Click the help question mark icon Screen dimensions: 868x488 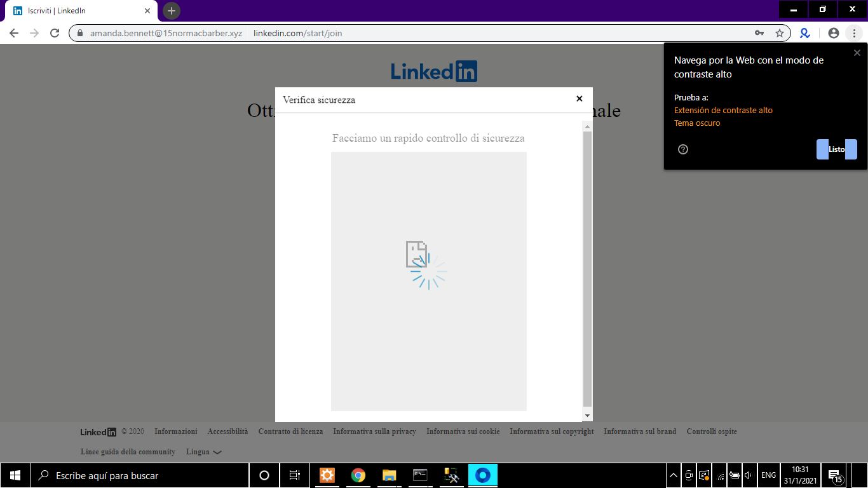683,149
